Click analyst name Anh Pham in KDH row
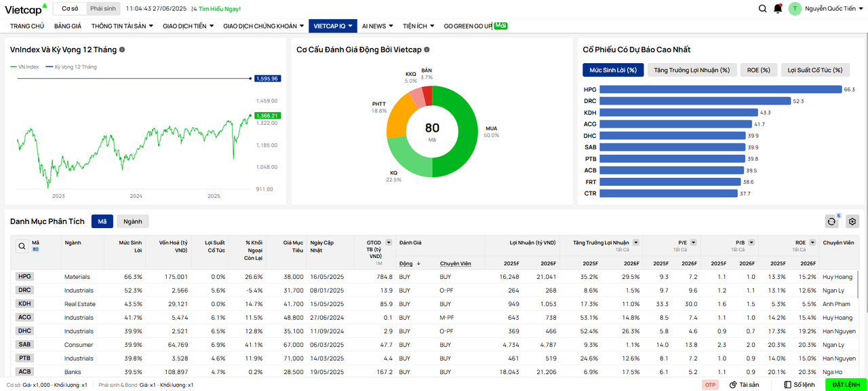The height and width of the screenshot is (391, 868). point(836,304)
